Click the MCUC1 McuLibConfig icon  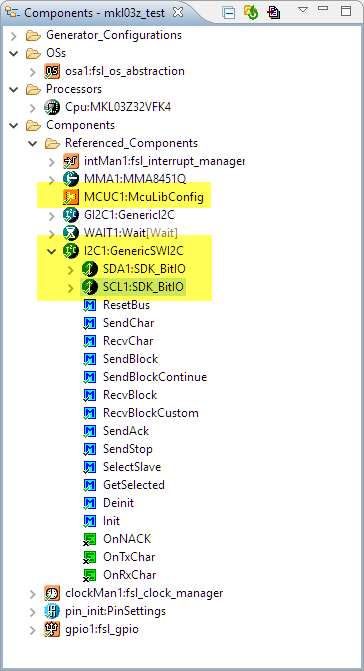pyautogui.click(x=71, y=197)
